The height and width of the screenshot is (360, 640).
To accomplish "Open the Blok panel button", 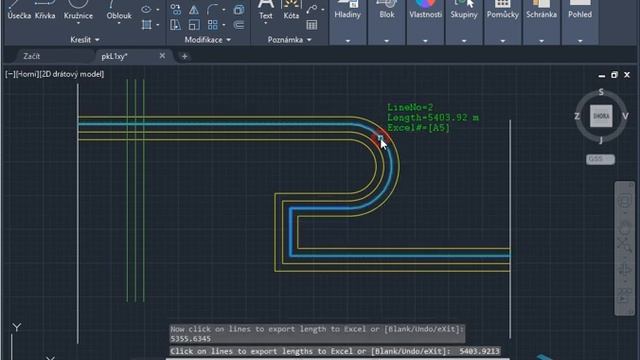I will pos(387,10).
